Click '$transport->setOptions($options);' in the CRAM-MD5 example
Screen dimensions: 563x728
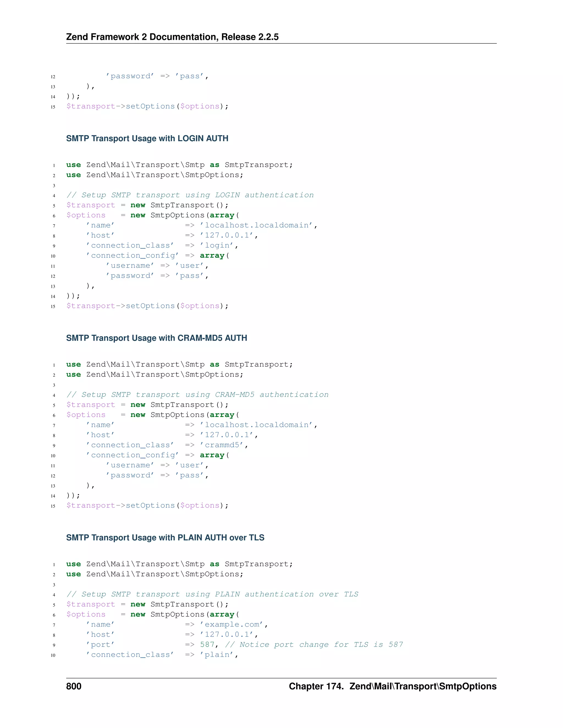tap(147, 506)
